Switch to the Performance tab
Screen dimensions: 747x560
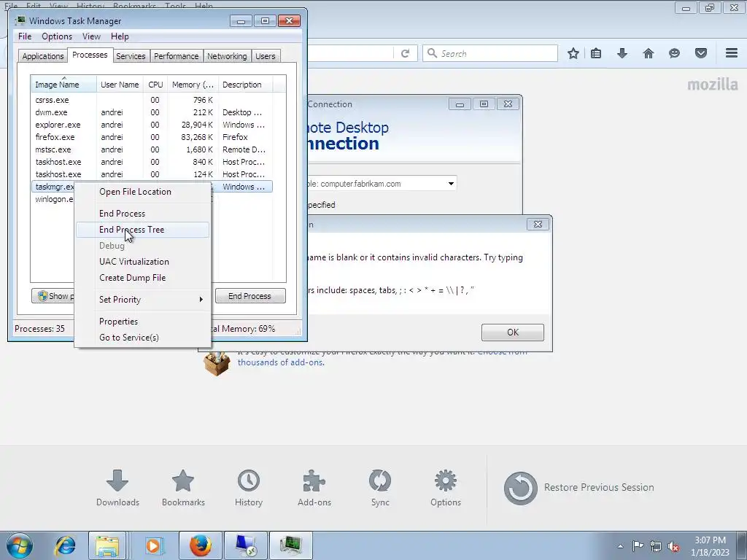point(177,56)
